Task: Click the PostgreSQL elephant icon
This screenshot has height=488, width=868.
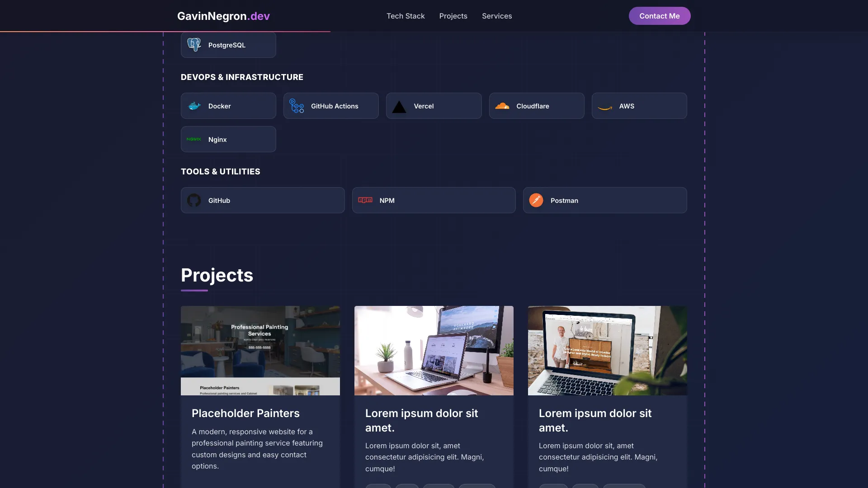Action: [x=194, y=45]
